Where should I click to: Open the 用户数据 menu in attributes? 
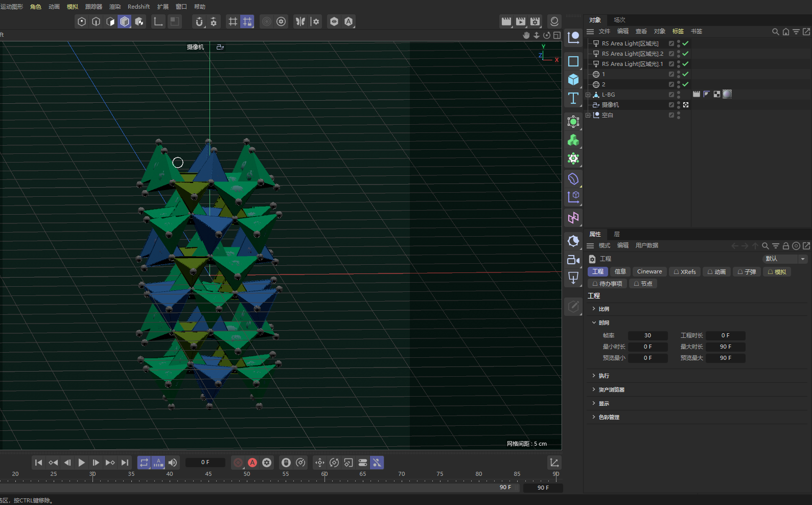coord(647,245)
